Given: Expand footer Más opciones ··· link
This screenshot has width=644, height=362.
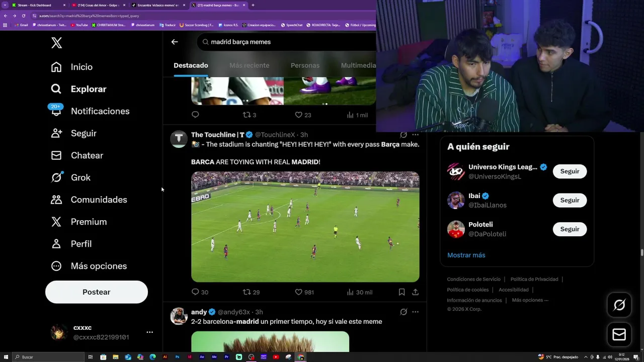Looking at the screenshot, I should pyautogui.click(x=530, y=300).
